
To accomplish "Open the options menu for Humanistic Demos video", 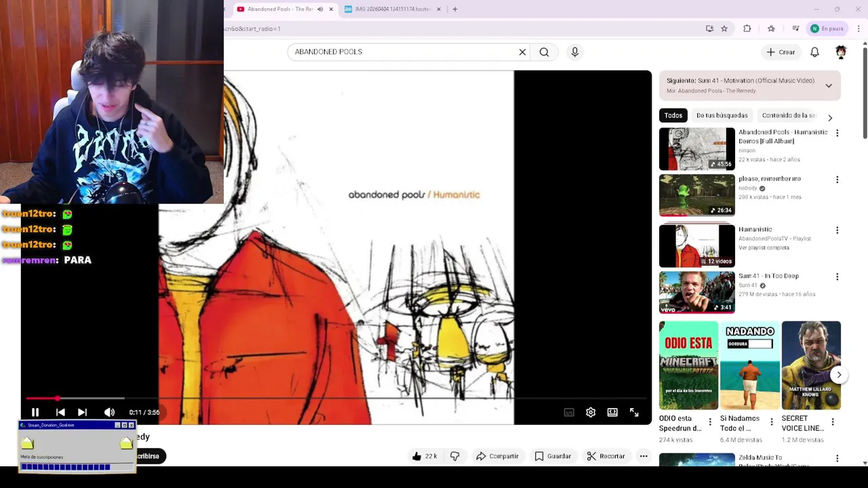I will 837,134.
